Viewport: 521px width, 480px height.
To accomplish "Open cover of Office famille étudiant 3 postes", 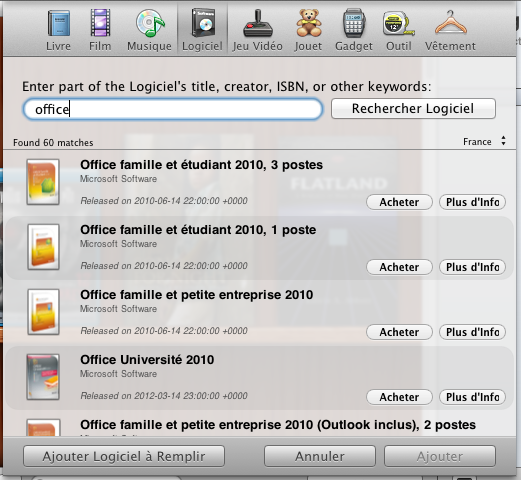I will pos(43,182).
